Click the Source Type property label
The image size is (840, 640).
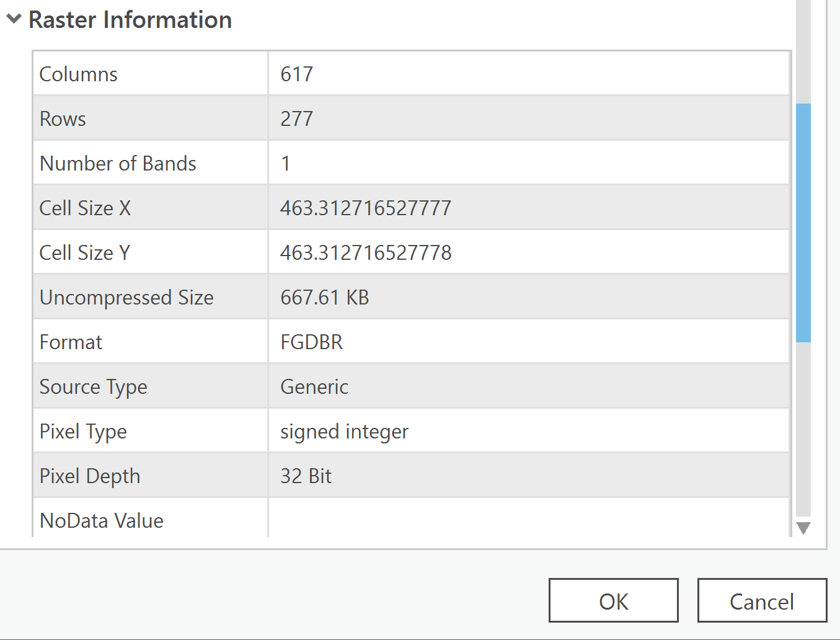coord(94,387)
